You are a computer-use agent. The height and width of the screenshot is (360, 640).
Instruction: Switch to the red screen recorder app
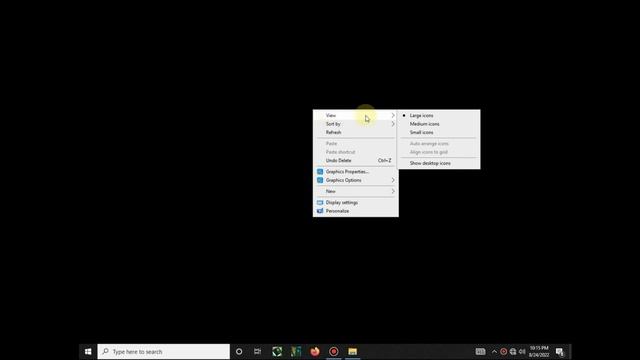pos(333,351)
